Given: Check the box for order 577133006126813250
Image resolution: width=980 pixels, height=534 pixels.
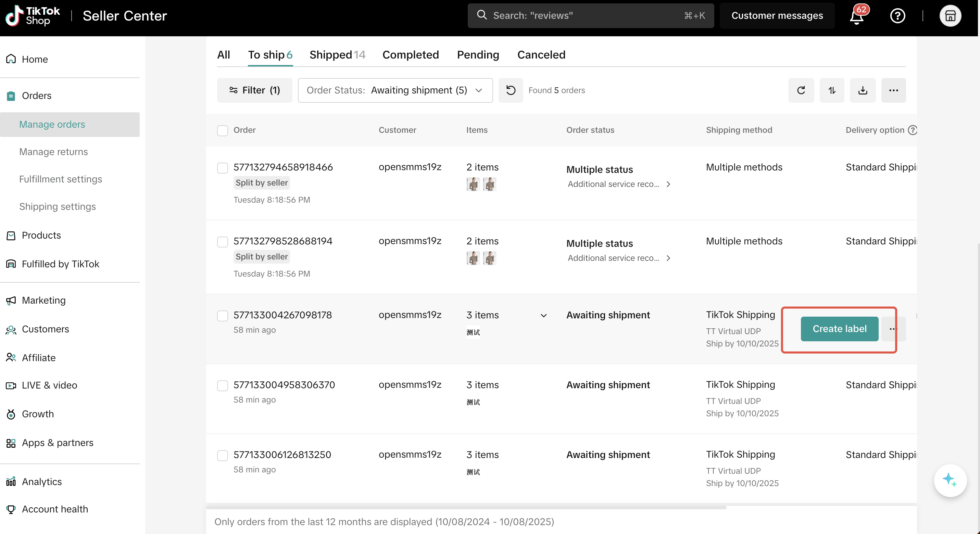Looking at the screenshot, I should 222,455.
